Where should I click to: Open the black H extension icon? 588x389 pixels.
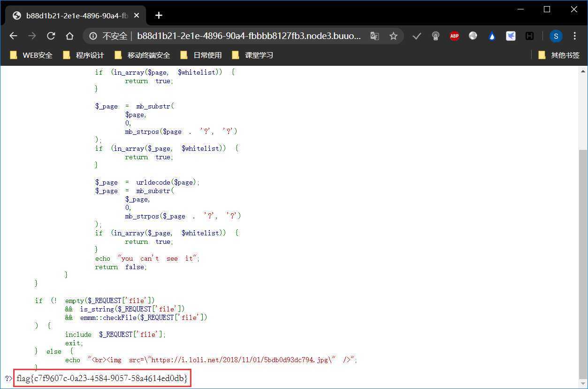[x=529, y=36]
